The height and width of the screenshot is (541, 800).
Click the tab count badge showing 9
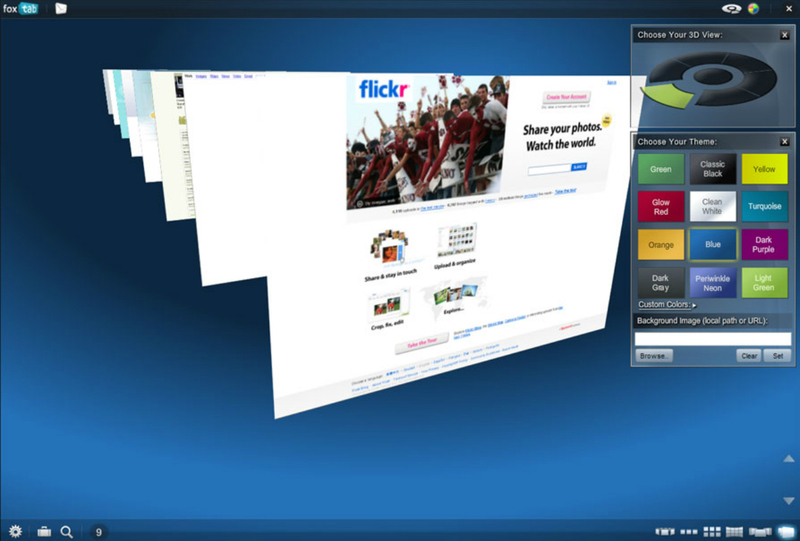[98, 532]
